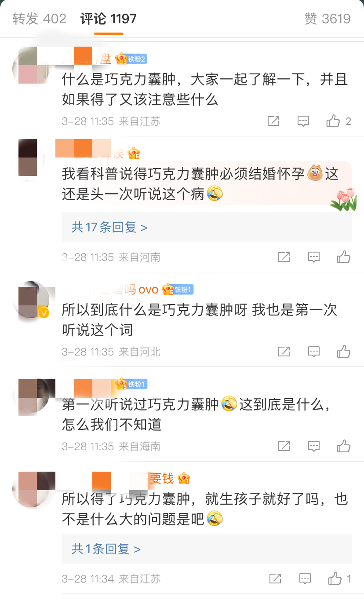The image size is (364, 601).
Task: Open the 赞 3619 likes tab
Action: [328, 19]
